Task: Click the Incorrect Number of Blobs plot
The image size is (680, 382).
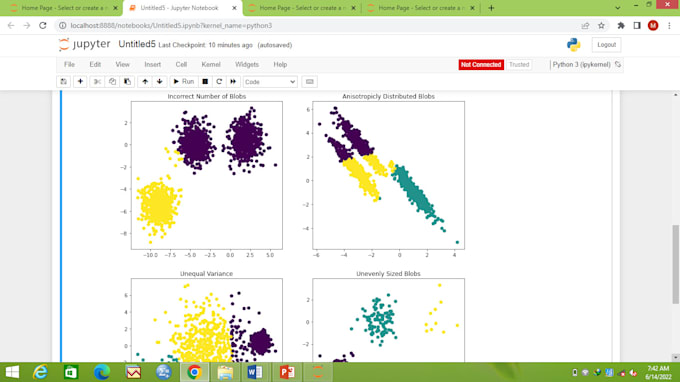Action: point(207,175)
